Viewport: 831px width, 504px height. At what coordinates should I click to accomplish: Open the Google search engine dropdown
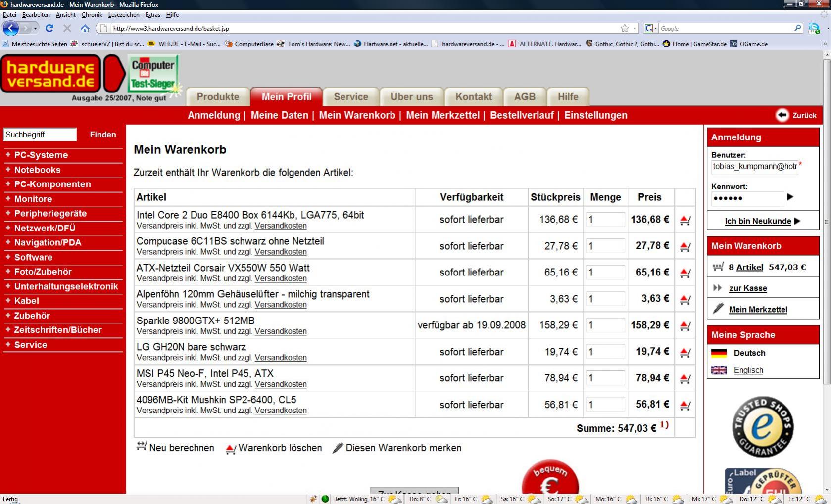pyautogui.click(x=651, y=28)
